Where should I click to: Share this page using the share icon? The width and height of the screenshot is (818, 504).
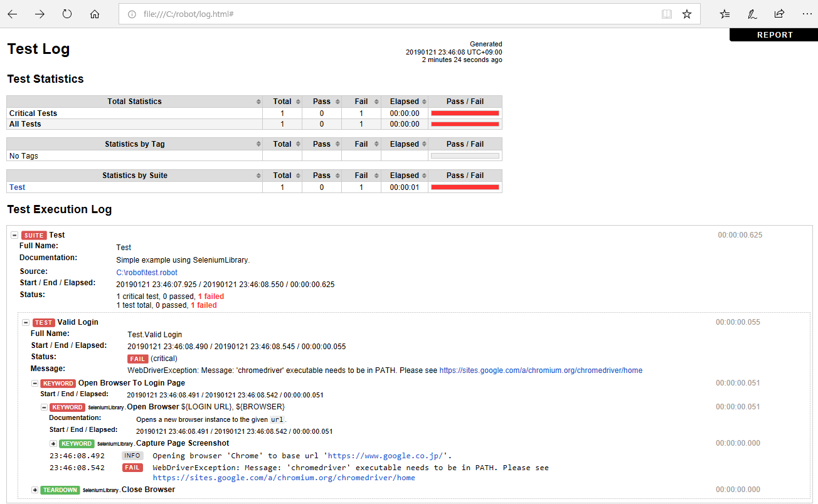pyautogui.click(x=779, y=14)
